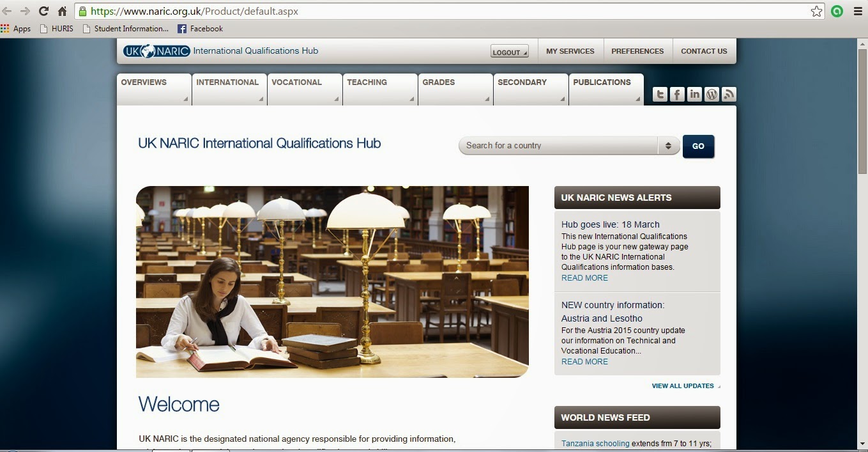Click the UK NARIC logo
This screenshot has height=452, width=868.
(x=156, y=51)
